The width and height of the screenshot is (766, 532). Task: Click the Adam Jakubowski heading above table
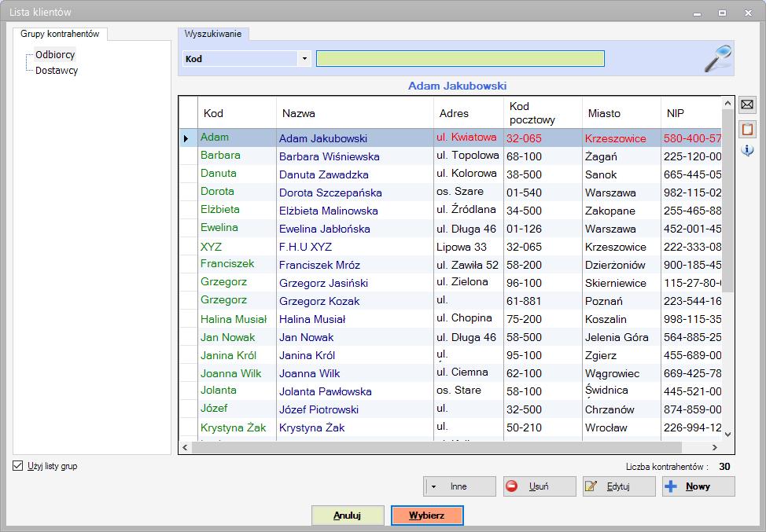pos(457,86)
